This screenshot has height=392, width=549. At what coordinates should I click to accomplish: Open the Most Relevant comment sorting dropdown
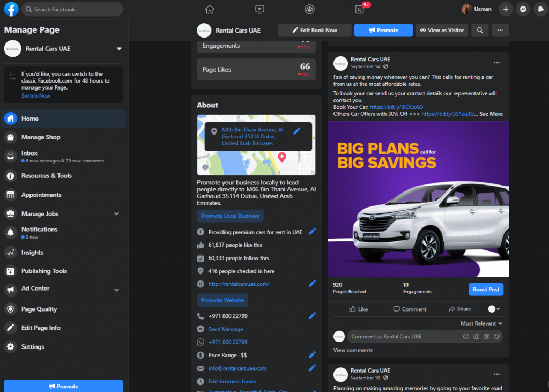pos(481,323)
